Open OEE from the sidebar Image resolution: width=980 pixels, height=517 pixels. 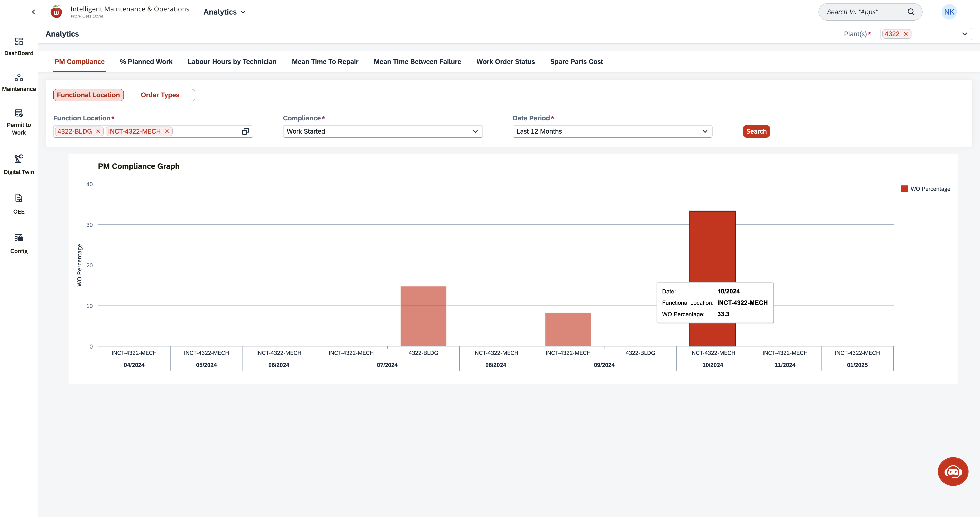pyautogui.click(x=19, y=204)
